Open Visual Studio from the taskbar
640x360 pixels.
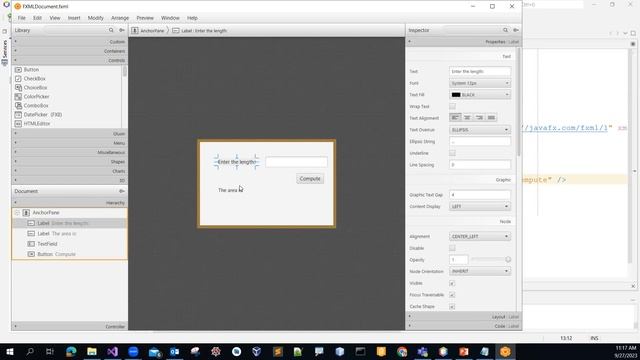point(113,351)
